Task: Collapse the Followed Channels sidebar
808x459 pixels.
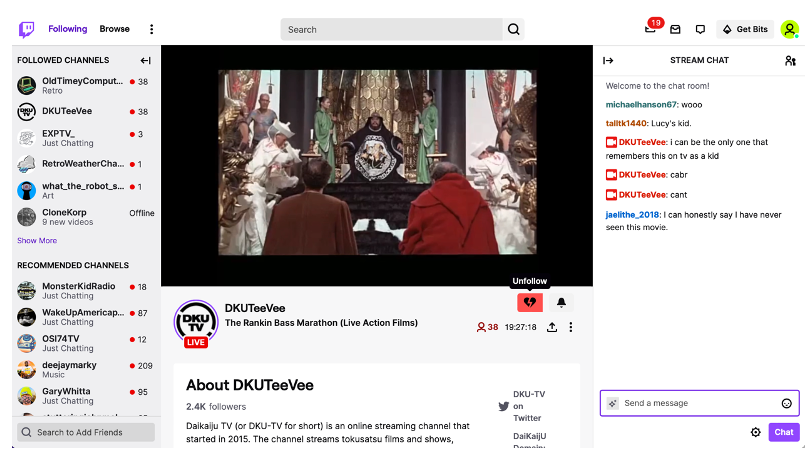Action: coord(145,60)
